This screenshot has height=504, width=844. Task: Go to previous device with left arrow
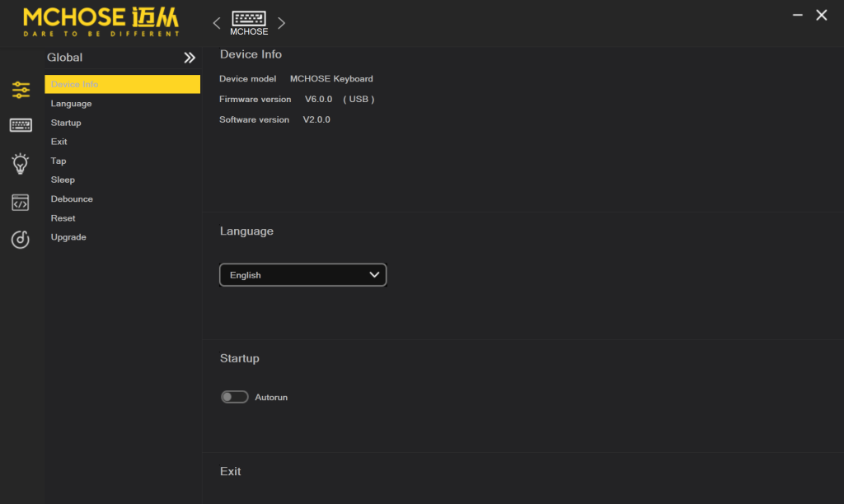pos(217,23)
